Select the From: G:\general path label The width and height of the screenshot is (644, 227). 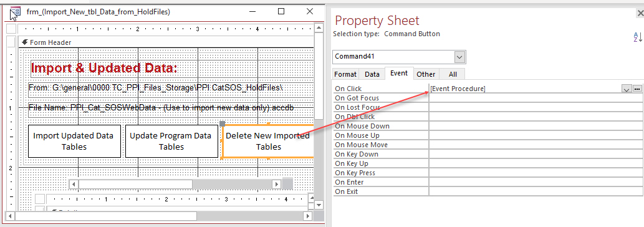[156, 87]
